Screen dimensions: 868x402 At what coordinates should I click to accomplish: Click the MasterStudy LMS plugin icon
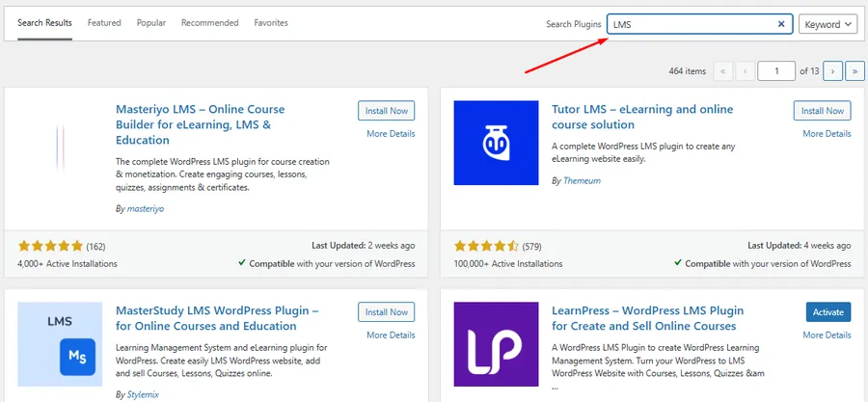pyautogui.click(x=60, y=344)
